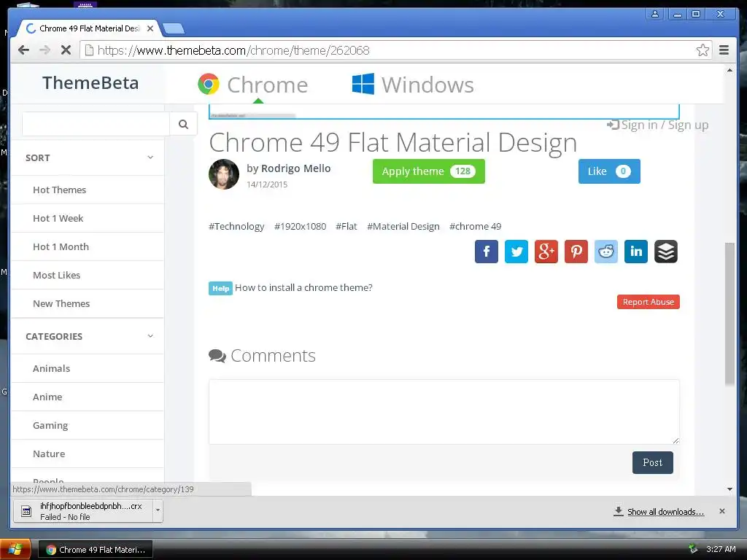This screenshot has height=560, width=747.
Task: Click Rodrigo Mello's avatar picture
Action: pos(224,174)
